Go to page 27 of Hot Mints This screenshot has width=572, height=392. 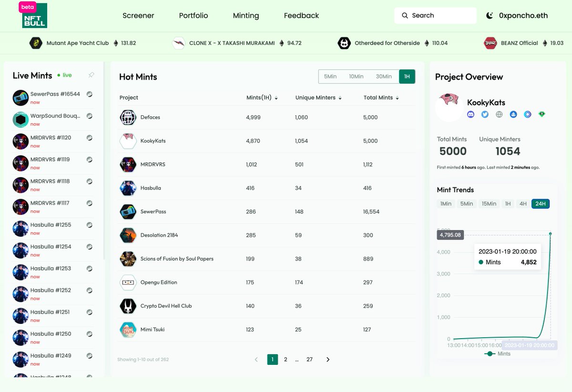[x=309, y=359]
